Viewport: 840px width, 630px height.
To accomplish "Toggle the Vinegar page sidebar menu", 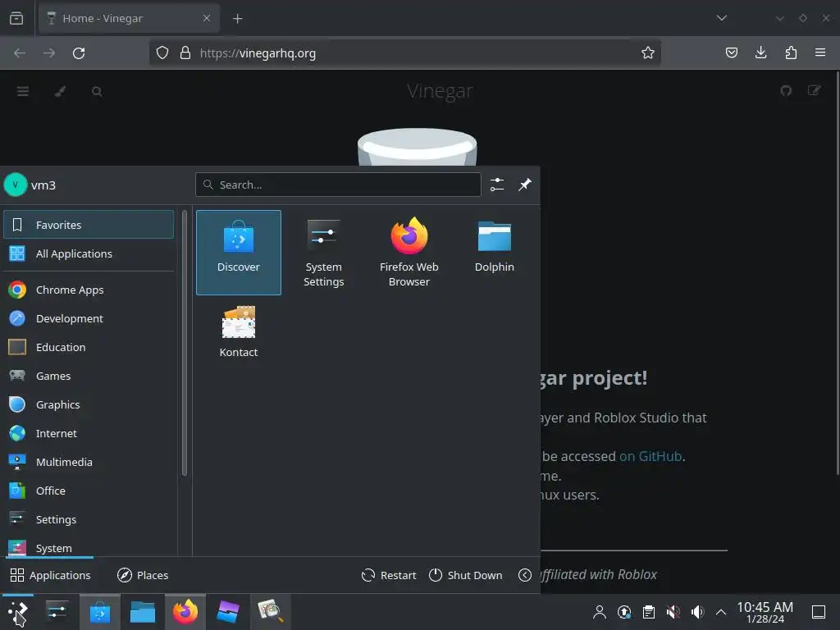I will pyautogui.click(x=22, y=91).
